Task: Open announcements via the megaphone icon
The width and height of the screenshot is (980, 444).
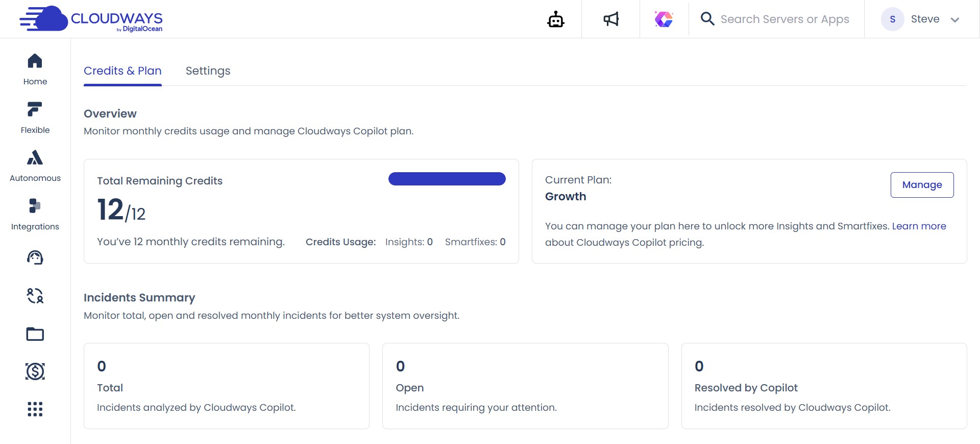Action: tap(610, 19)
